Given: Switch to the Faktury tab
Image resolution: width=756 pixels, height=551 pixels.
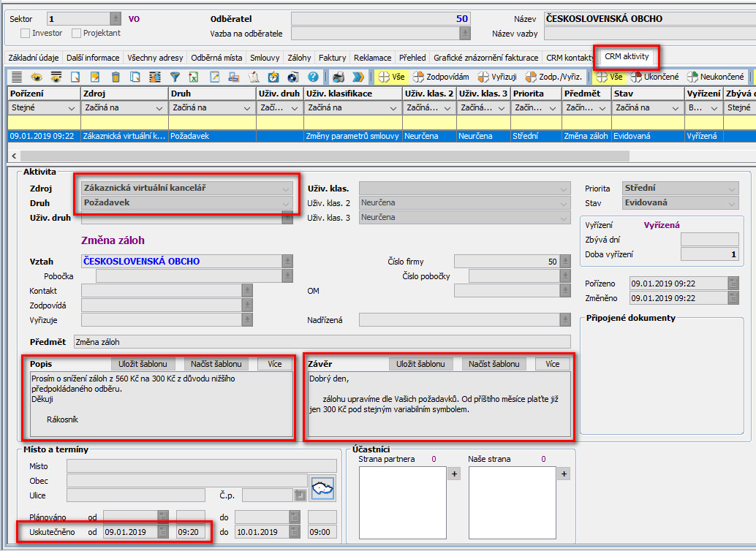Looking at the screenshot, I should (333, 58).
